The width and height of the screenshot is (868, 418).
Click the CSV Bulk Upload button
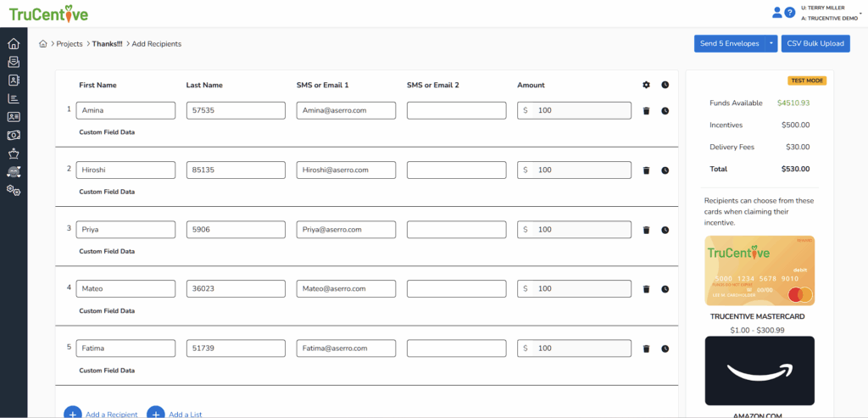tap(815, 43)
